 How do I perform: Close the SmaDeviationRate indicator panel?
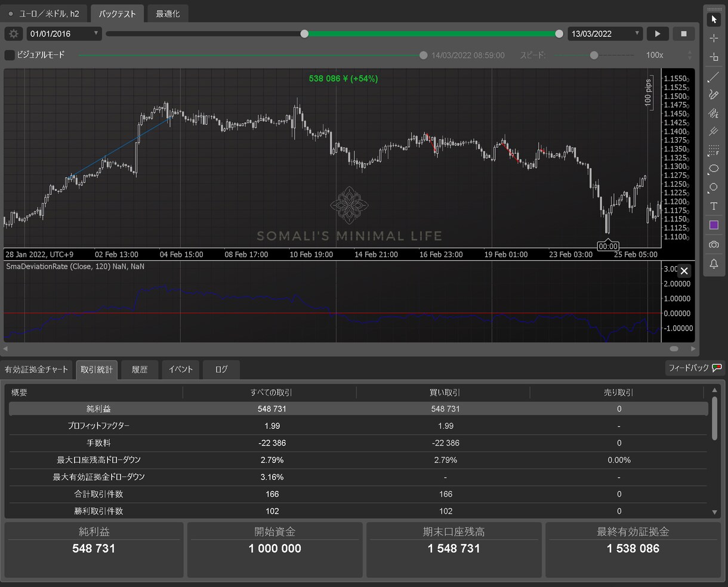[684, 271]
